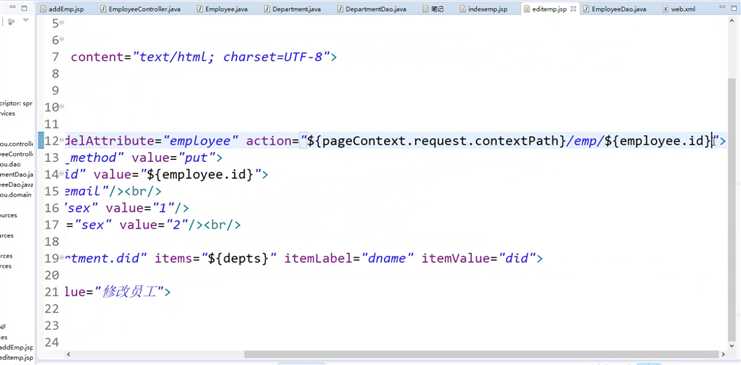Click line number 9 in the gutter

pyautogui.click(x=55, y=90)
